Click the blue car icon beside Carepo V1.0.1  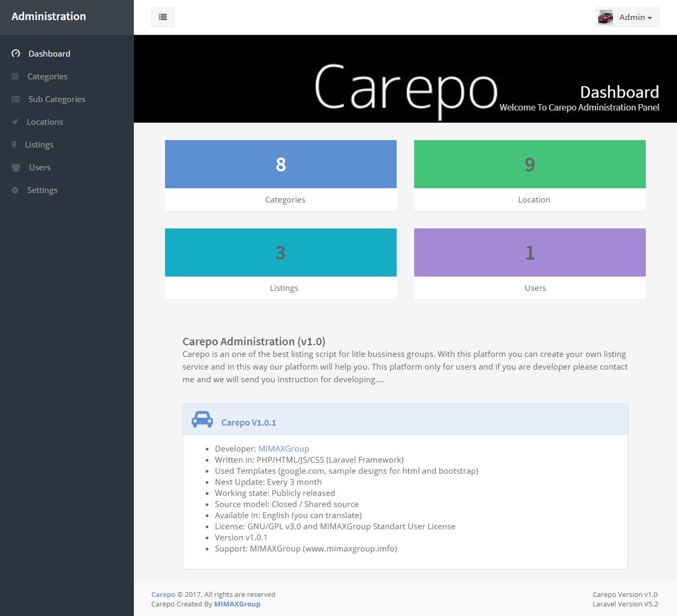point(202,419)
